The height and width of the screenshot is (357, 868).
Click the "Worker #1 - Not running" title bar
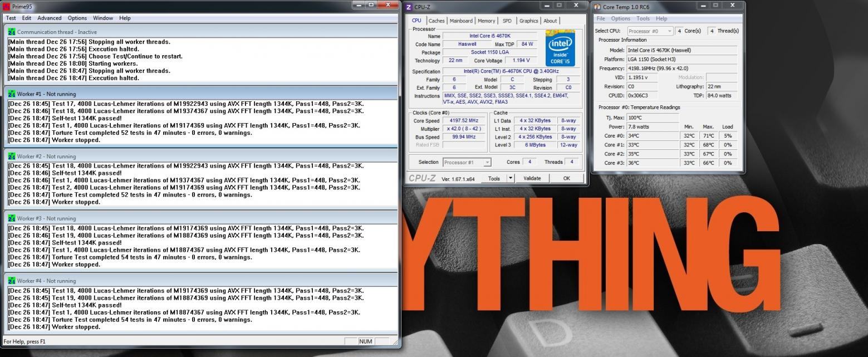click(201, 94)
